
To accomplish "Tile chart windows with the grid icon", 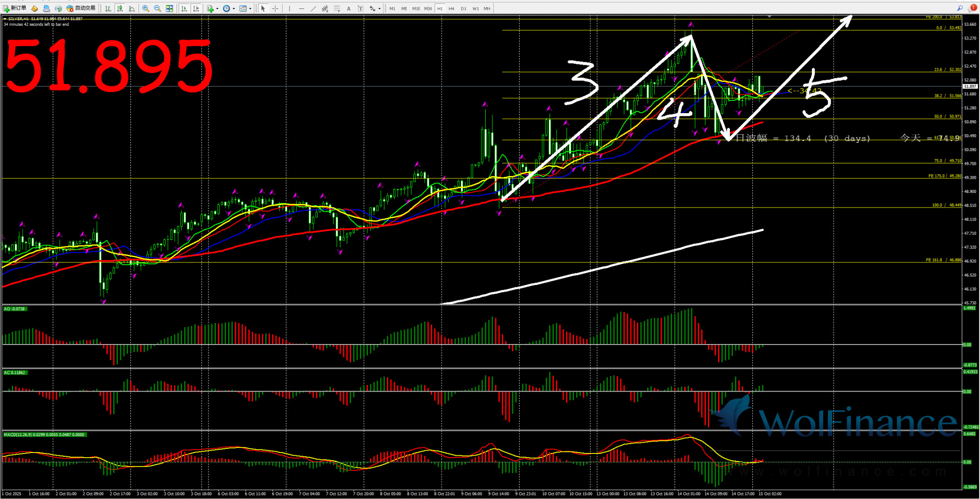I will (x=169, y=8).
